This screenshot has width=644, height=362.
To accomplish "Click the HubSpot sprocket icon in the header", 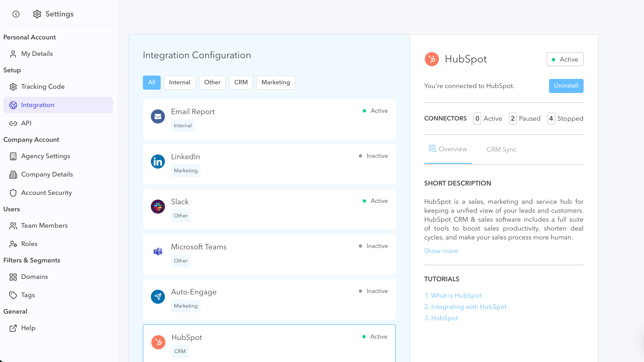I will point(432,59).
